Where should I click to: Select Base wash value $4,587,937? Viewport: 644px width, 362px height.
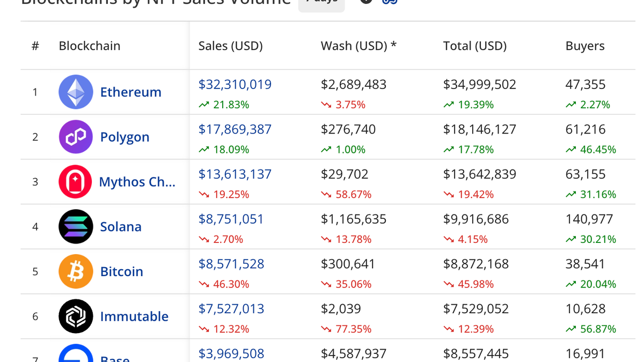(x=354, y=354)
